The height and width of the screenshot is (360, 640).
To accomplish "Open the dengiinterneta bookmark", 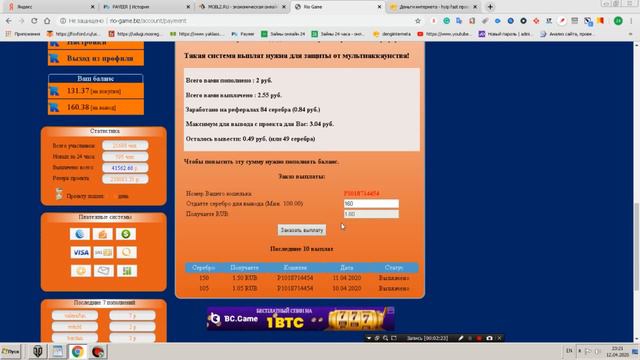I will (x=393, y=34).
